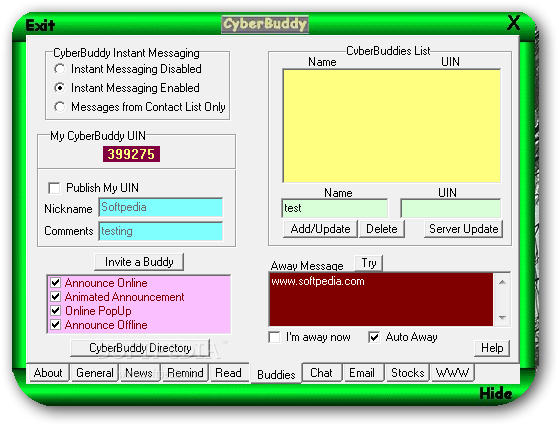Click Hide in the bottom-right corner
Screen dimensions: 559x426
496,394
